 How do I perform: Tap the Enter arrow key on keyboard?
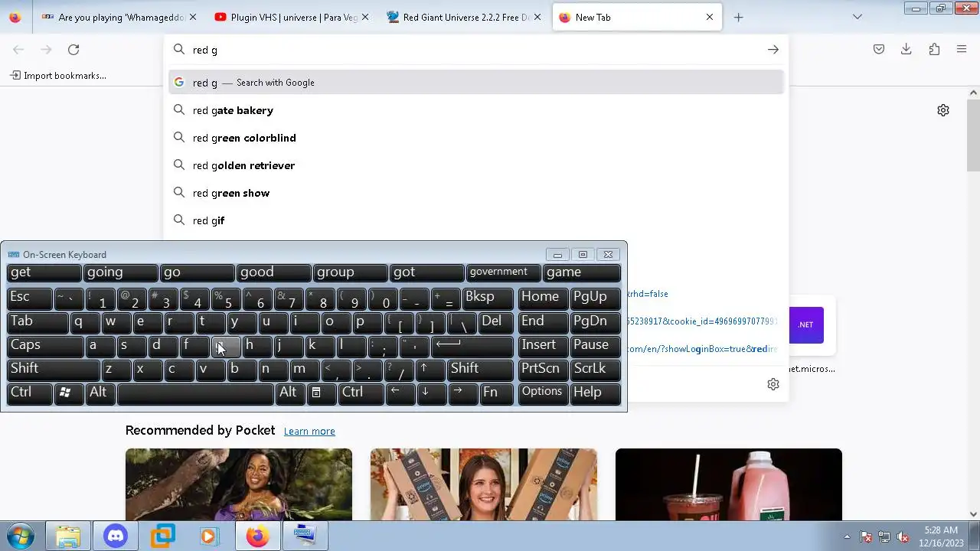click(472, 345)
